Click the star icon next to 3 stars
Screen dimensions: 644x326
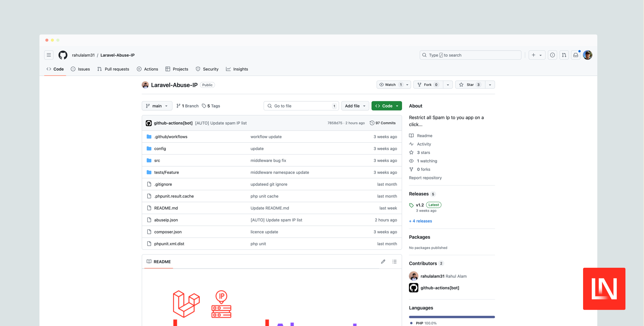411,152
